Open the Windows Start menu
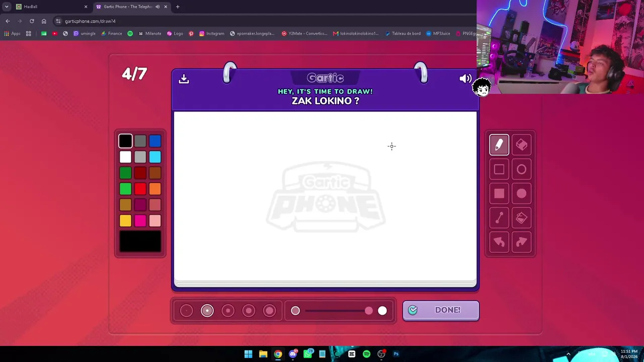This screenshot has height=362, width=644. click(x=248, y=354)
